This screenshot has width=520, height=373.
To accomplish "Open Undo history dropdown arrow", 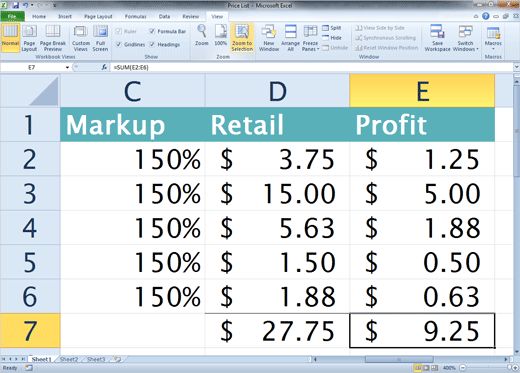I will click(x=32, y=5).
